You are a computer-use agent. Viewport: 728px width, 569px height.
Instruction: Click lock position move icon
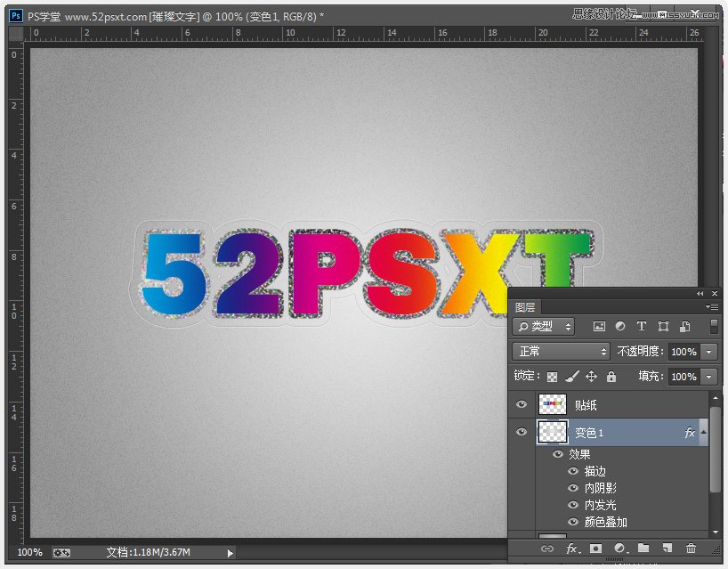pos(591,377)
